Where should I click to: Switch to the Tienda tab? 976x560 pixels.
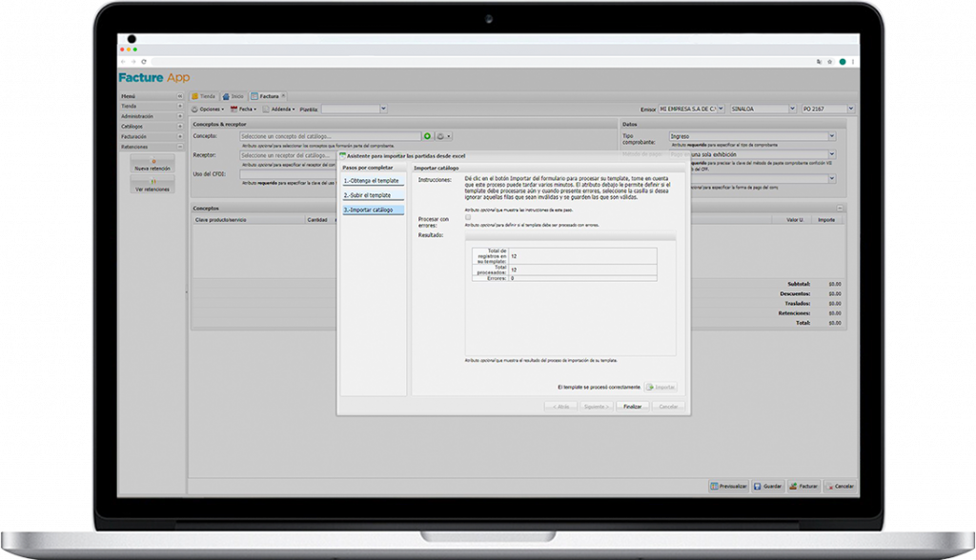[203, 96]
